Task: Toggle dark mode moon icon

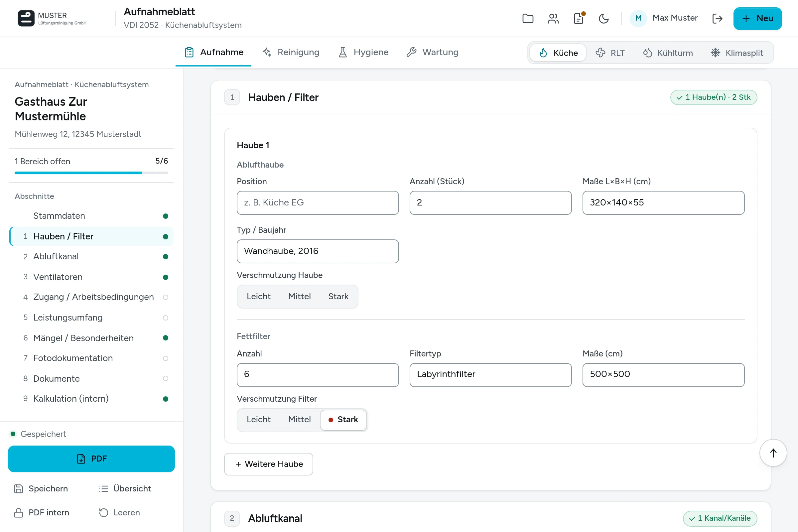Action: coord(603,18)
